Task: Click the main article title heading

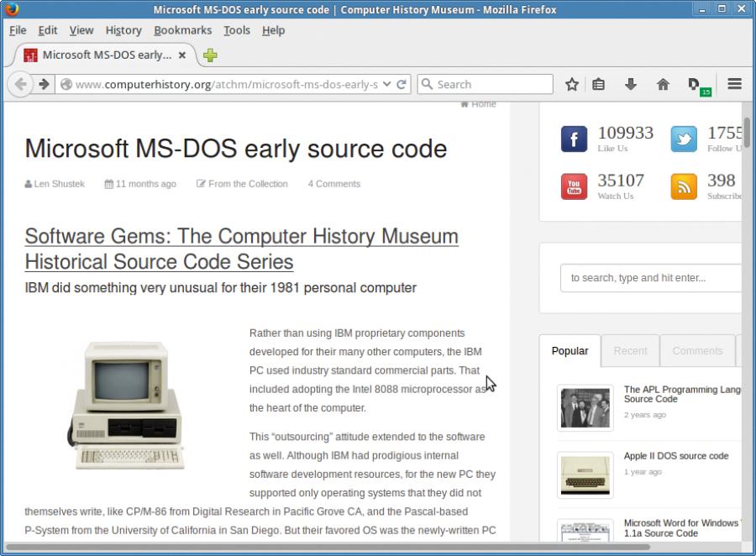Action: pyautogui.click(x=236, y=149)
